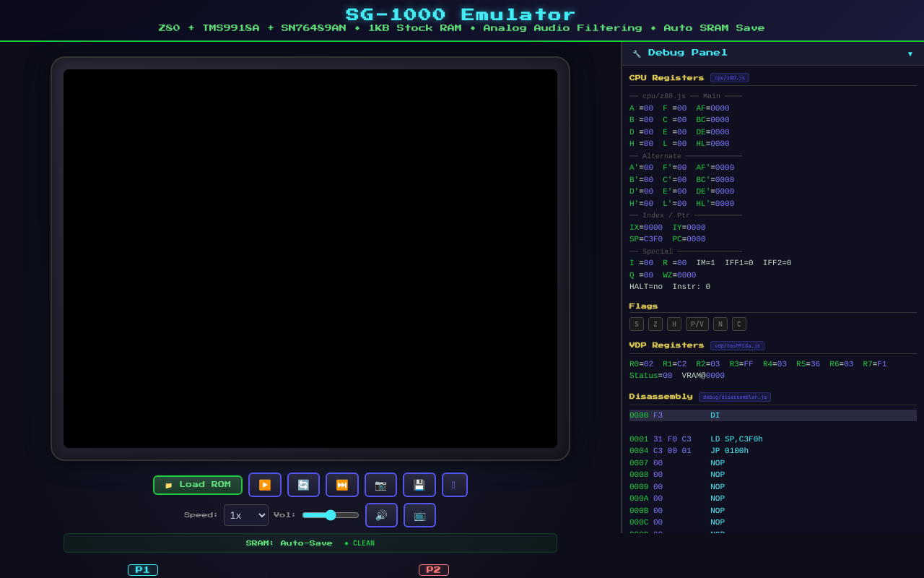Click the wrench icon in Debug Panel header

coord(637,53)
